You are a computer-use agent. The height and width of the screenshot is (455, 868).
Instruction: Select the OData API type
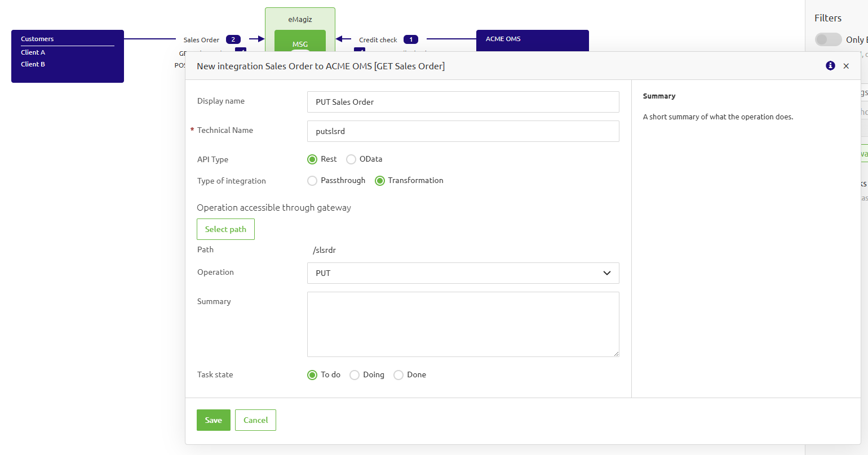351,159
